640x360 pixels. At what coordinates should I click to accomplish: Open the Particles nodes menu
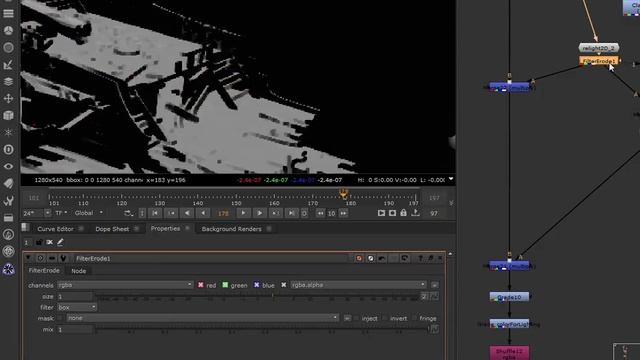coord(8,133)
